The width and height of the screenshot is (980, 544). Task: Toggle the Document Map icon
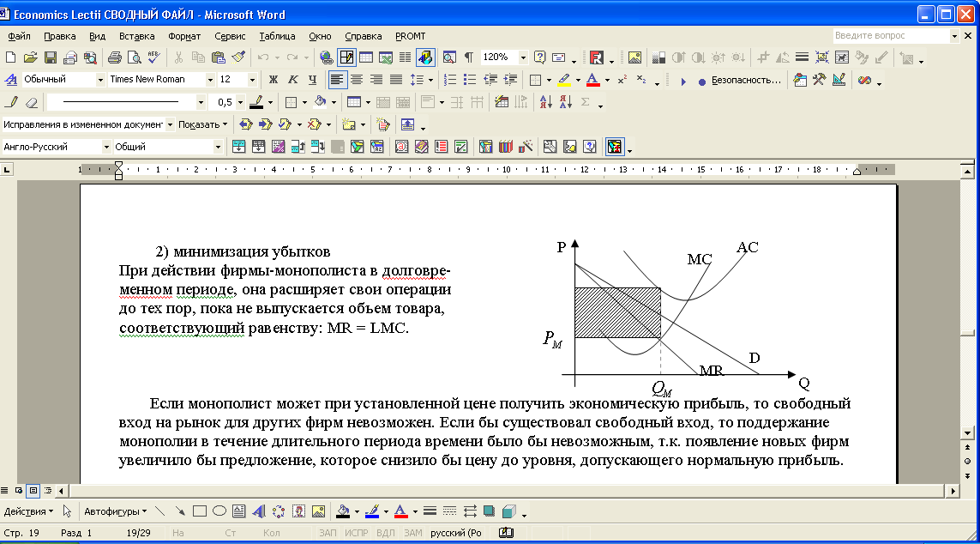448,57
